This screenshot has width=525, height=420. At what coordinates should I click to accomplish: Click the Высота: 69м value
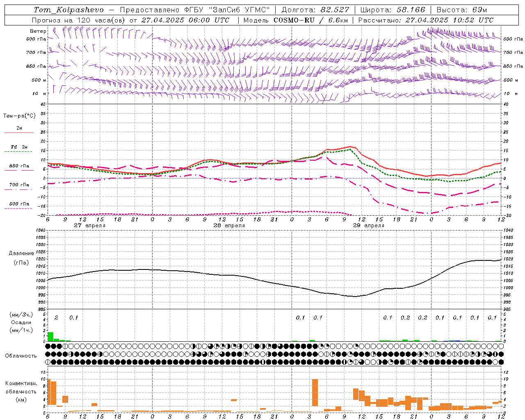462,10
